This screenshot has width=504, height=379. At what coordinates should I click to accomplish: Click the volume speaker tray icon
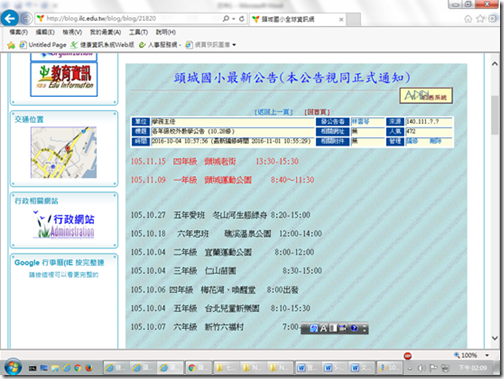[421, 368]
